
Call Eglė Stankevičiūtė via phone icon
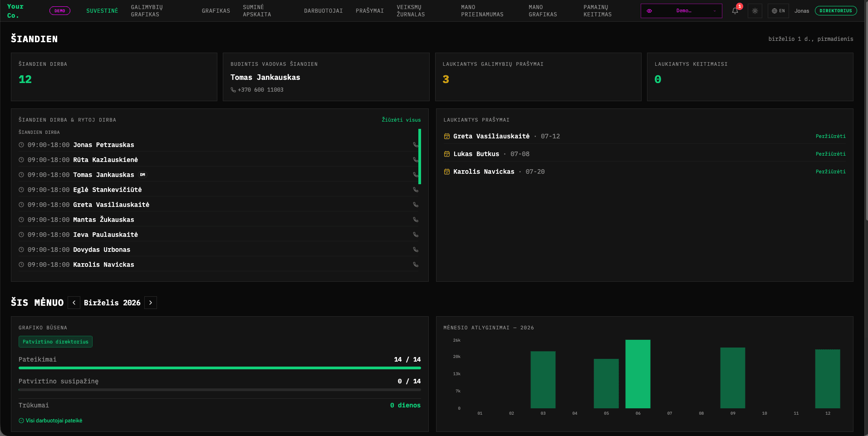tap(415, 190)
